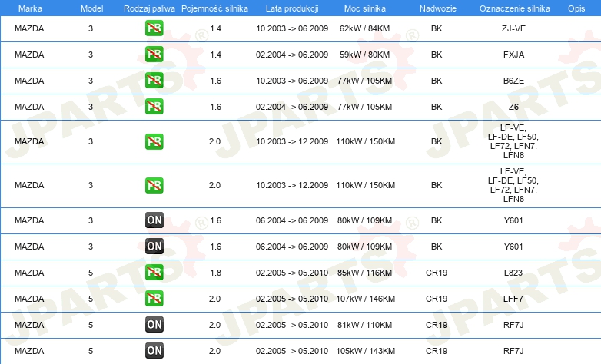Viewport: 601px width, 364px height.
Task: Click the 10.2003 -> 06.2009 dates in B6ZE row
Action: pyautogui.click(x=292, y=81)
